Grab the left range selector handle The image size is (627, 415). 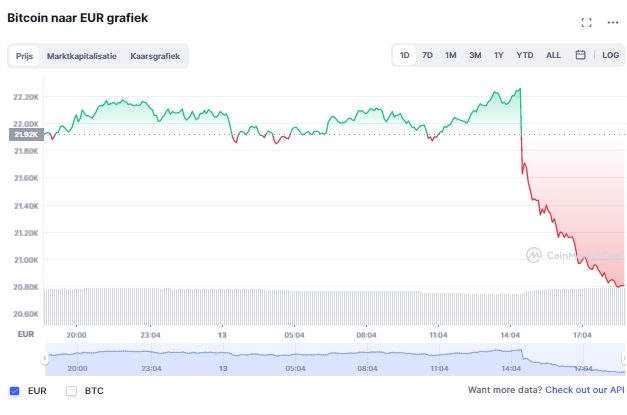[44, 358]
